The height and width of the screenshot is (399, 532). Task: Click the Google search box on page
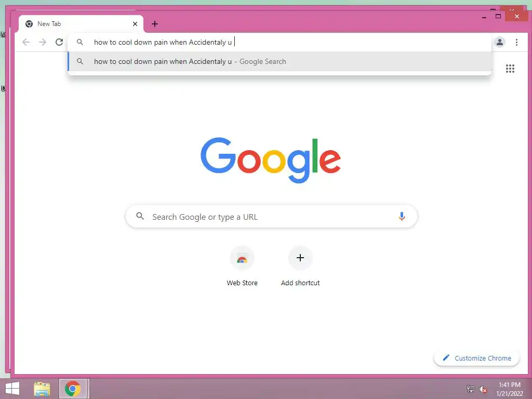click(x=271, y=216)
